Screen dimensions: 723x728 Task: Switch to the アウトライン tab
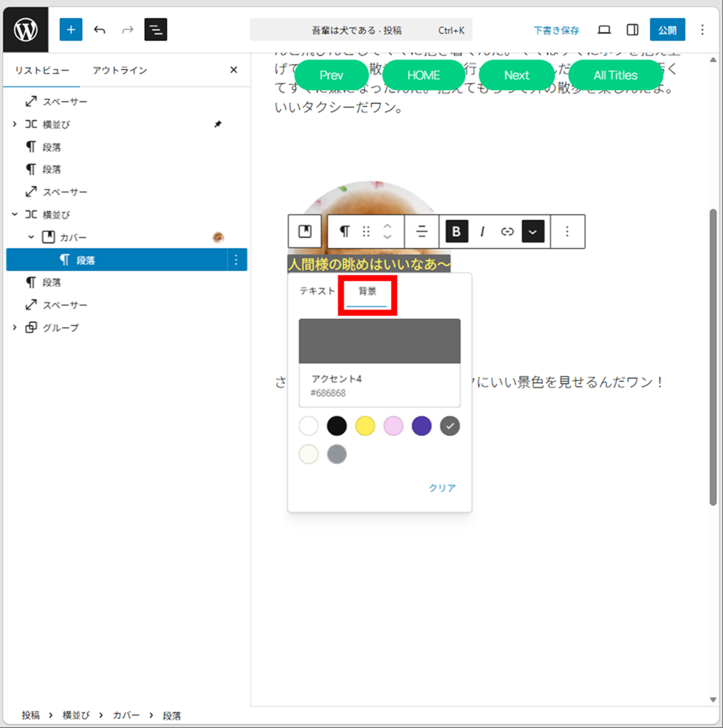click(x=119, y=71)
